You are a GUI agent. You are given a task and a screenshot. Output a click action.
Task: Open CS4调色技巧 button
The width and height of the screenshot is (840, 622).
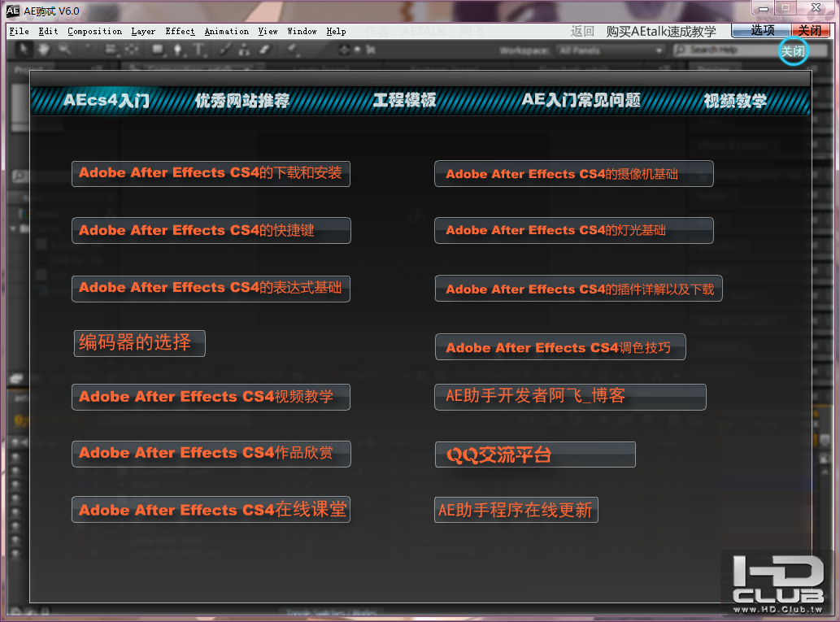click(x=560, y=346)
